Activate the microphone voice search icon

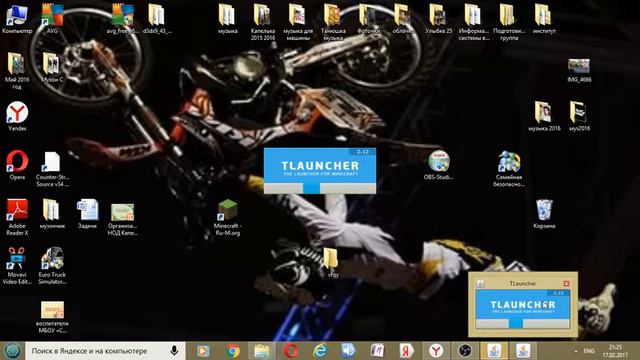coord(174,351)
